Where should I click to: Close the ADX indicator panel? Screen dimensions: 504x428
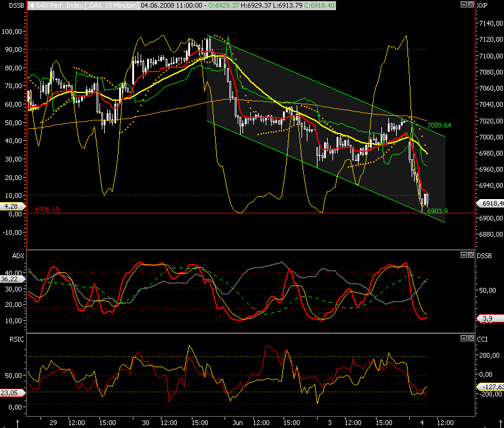471,255
